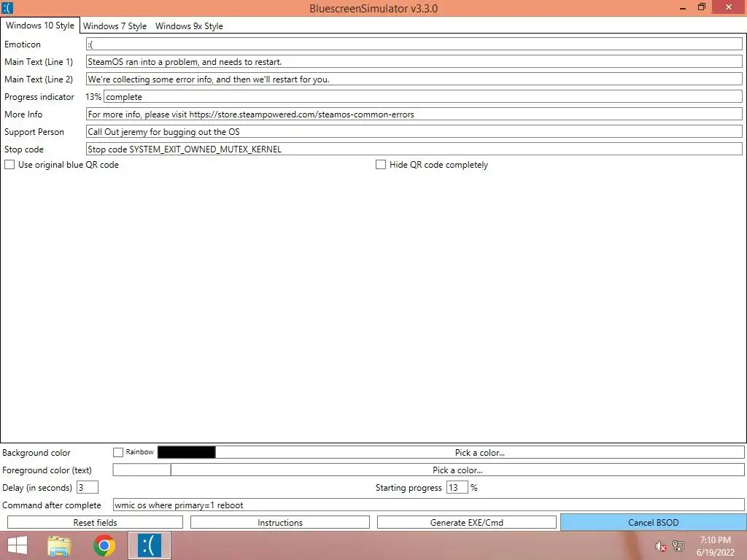Screen dimensions: 747x560
Task: Open the Windows 9x Style tab
Action: (x=189, y=26)
